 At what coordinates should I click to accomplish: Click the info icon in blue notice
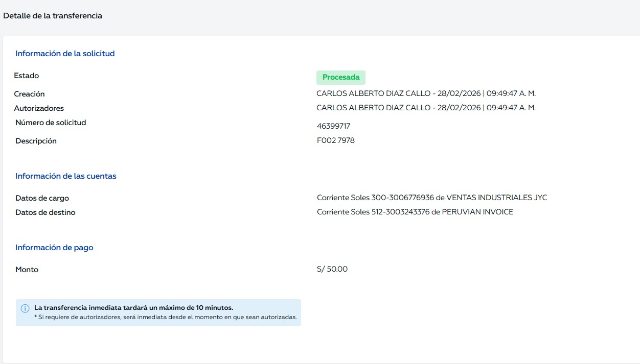pos(25,308)
